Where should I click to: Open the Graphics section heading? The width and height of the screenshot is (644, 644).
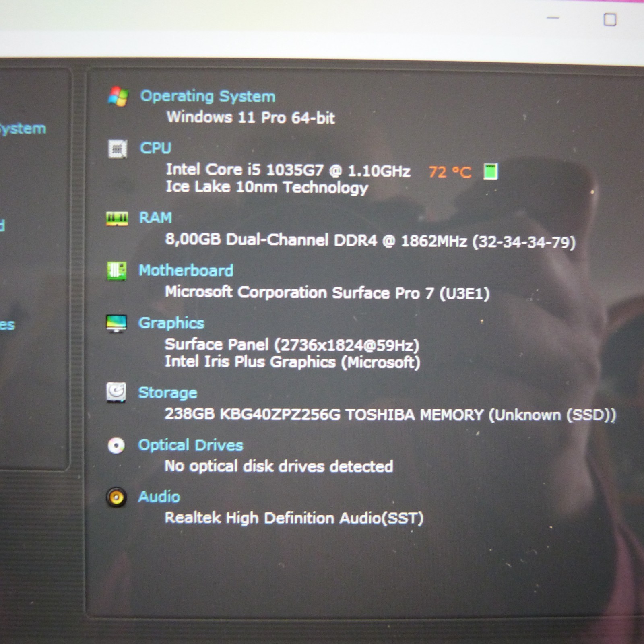[171, 323]
